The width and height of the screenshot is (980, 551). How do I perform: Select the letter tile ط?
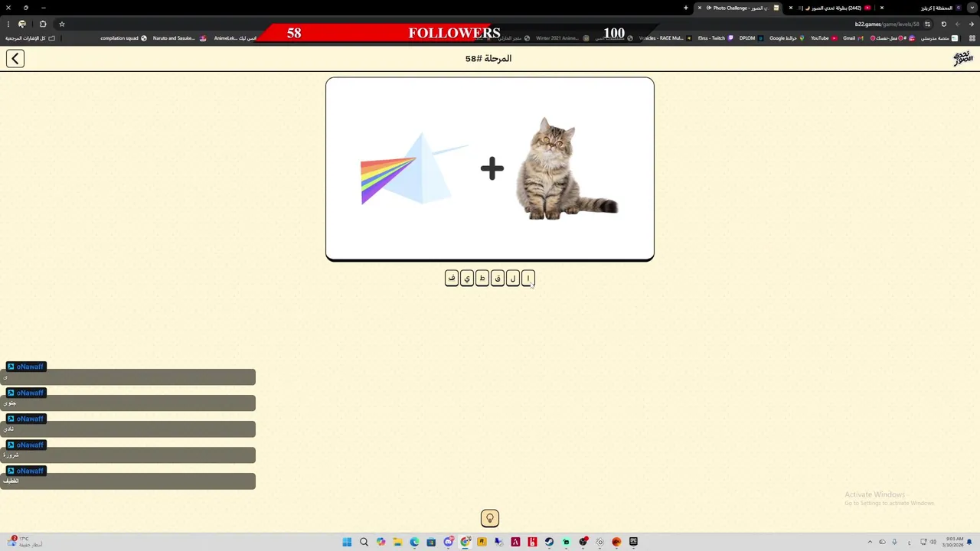pos(482,279)
